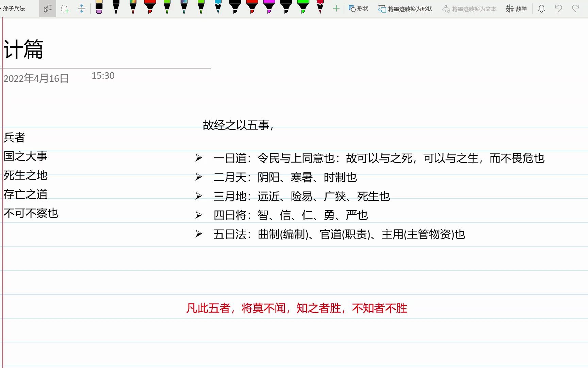Open the 数学 math tool
This screenshot has height=368, width=588.
(x=516, y=9)
